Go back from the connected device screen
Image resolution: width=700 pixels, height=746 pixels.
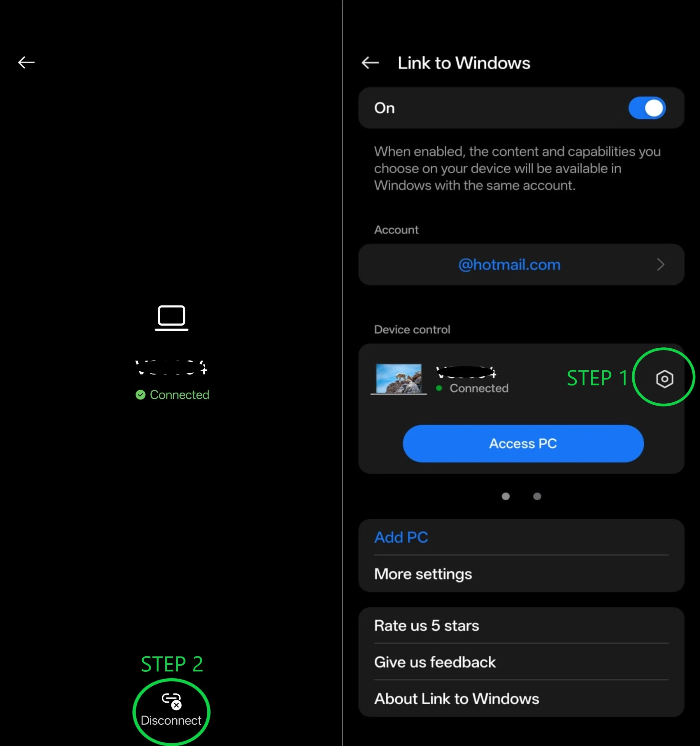[x=26, y=62]
